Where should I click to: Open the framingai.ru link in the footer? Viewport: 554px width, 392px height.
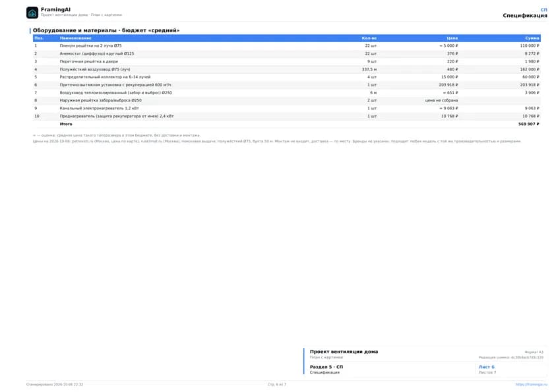pyautogui.click(x=531, y=384)
